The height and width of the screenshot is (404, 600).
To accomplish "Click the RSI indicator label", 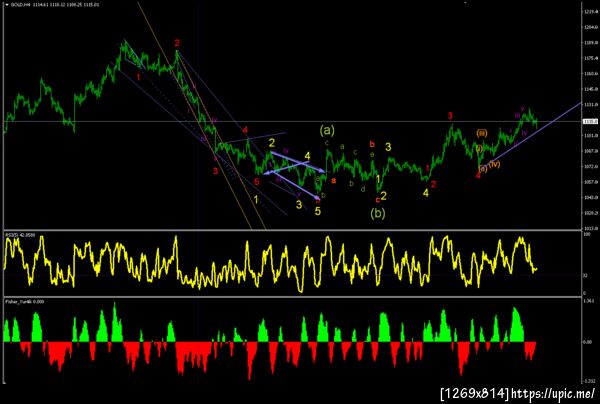I will (20, 235).
